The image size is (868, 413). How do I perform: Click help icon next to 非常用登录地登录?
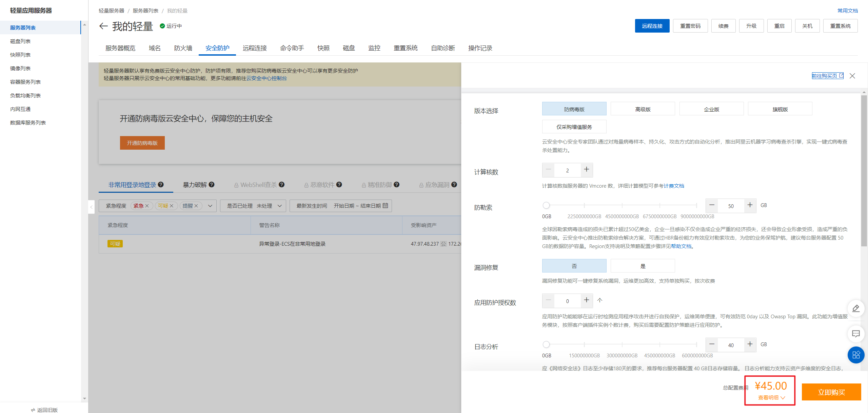(161, 185)
